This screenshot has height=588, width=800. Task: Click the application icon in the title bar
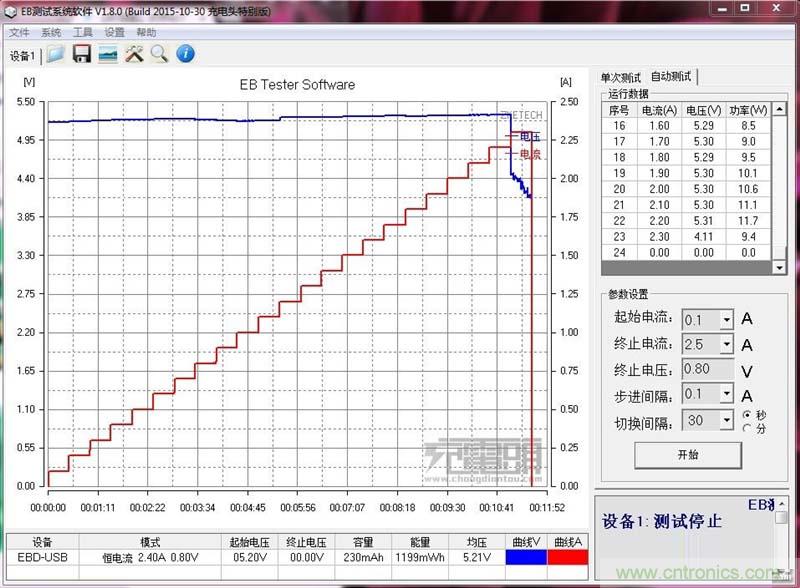(8, 10)
